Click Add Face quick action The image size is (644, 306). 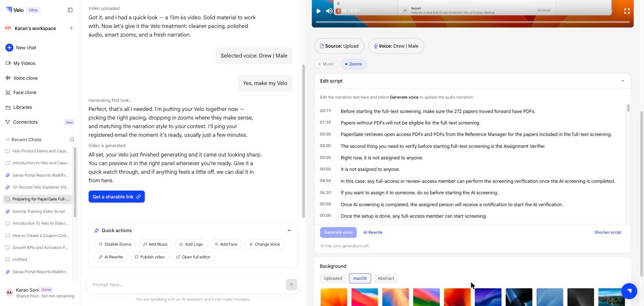226,244
